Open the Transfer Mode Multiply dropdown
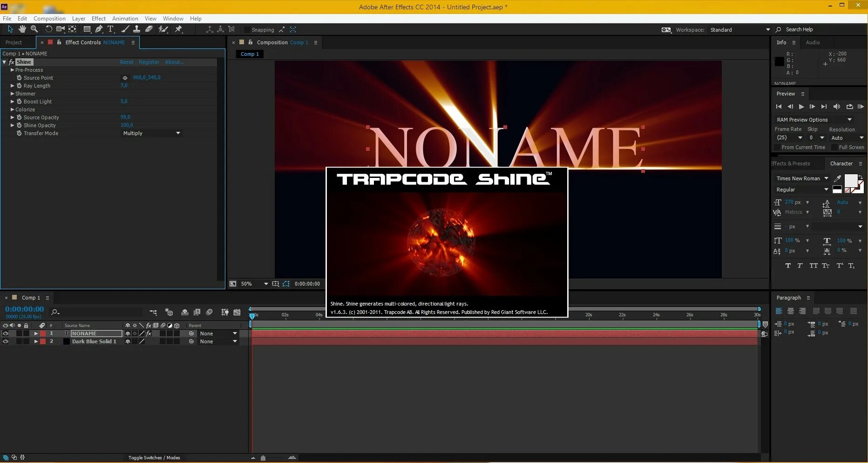Screen dimensions: 868x463 coord(151,133)
